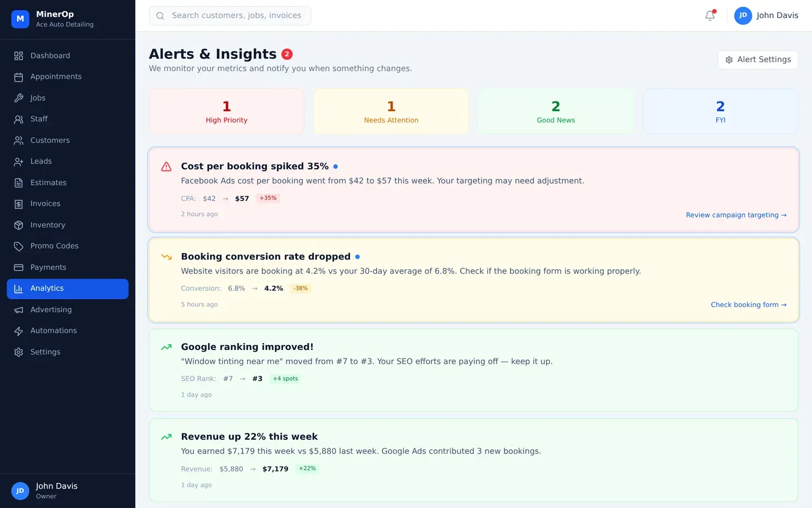Click the Check booking form link
The width and height of the screenshot is (812, 508).
click(x=748, y=304)
